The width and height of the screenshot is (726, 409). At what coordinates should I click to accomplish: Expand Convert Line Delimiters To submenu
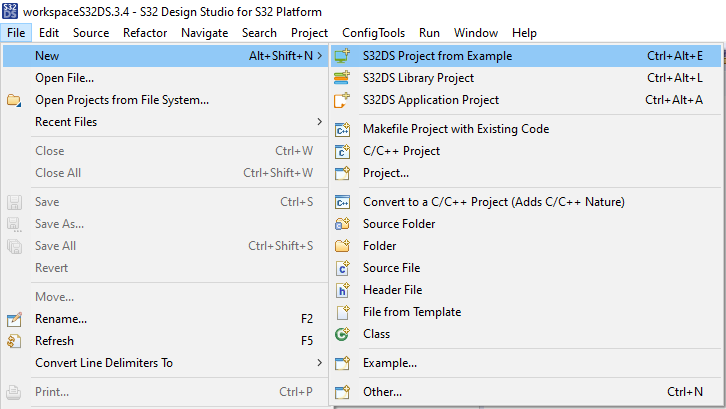[x=319, y=363]
